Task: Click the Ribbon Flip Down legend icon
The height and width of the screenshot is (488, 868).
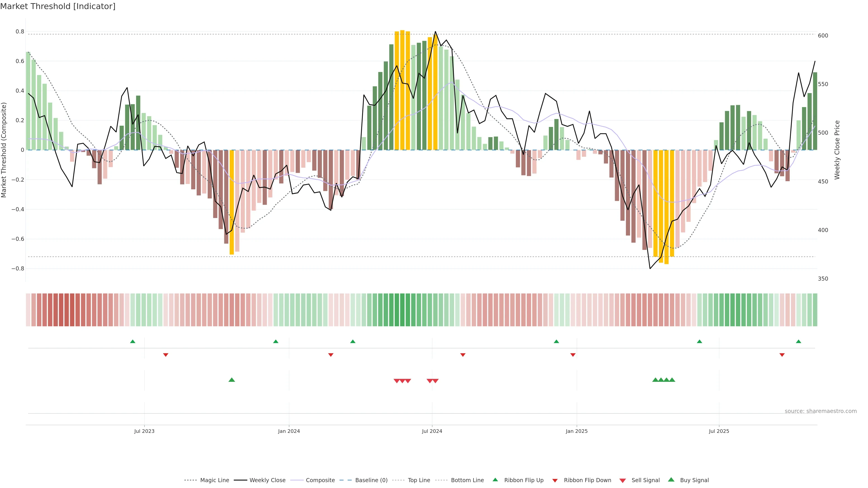Action: coord(555,481)
